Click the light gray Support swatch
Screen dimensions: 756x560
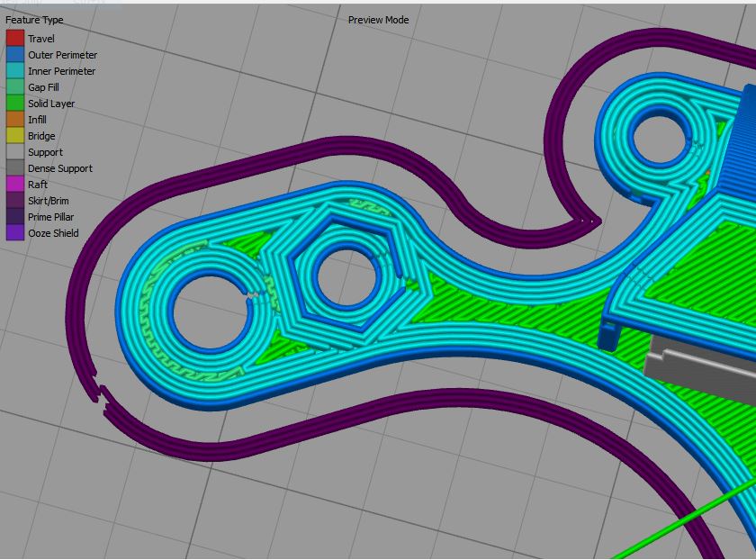[x=14, y=152]
